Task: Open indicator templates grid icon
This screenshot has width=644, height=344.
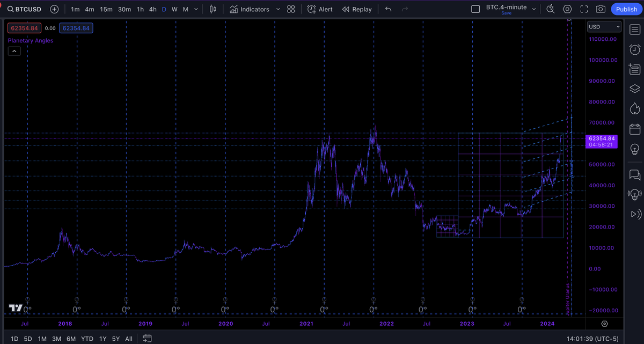Action: [x=291, y=9]
